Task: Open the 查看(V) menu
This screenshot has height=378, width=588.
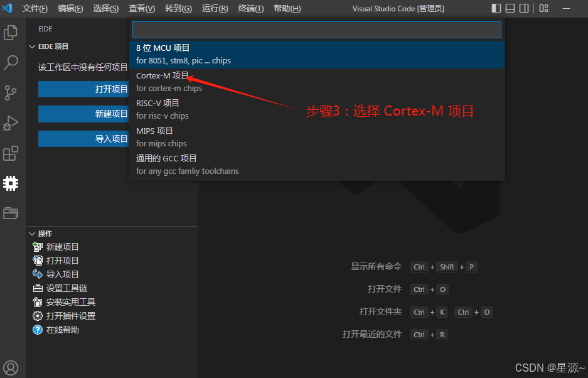Action: pos(142,8)
